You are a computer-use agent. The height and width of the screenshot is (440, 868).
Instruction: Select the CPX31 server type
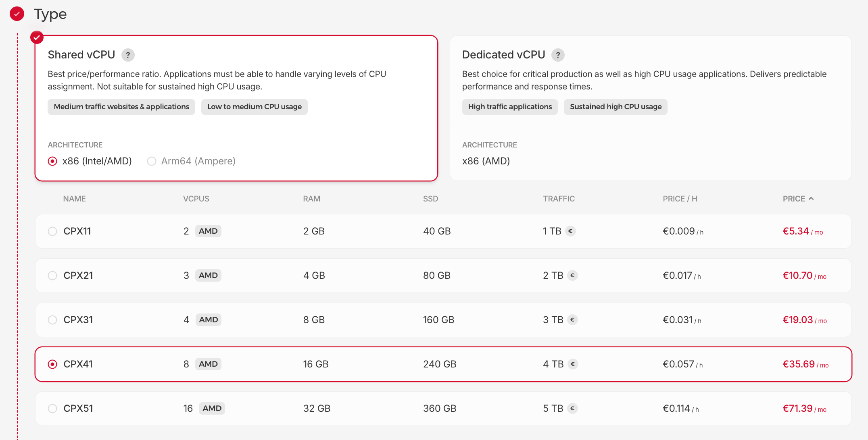coord(52,320)
